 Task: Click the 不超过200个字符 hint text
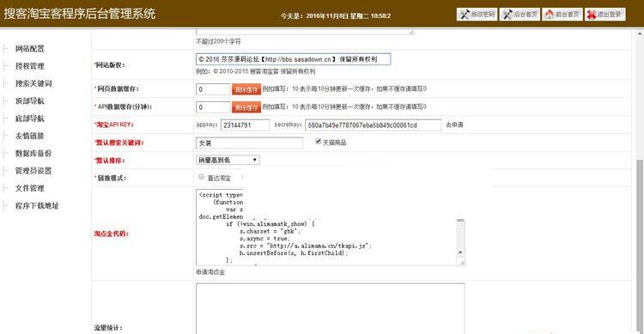point(218,41)
